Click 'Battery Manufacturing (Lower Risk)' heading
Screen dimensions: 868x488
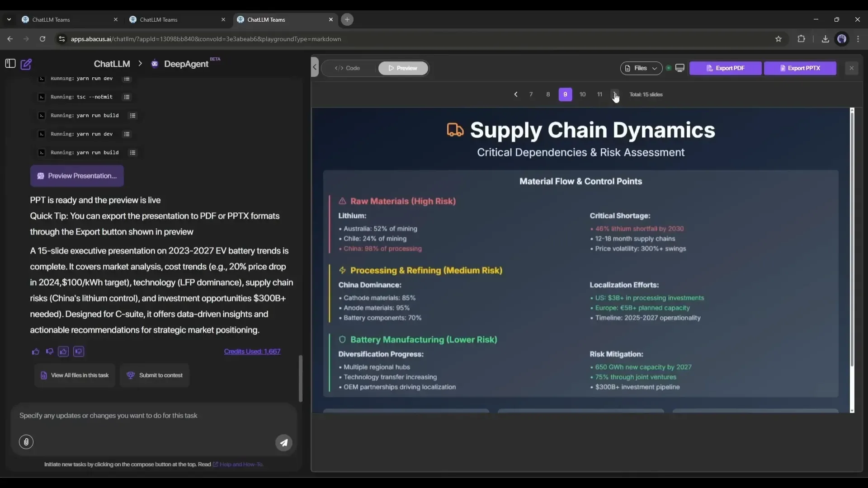tap(424, 339)
